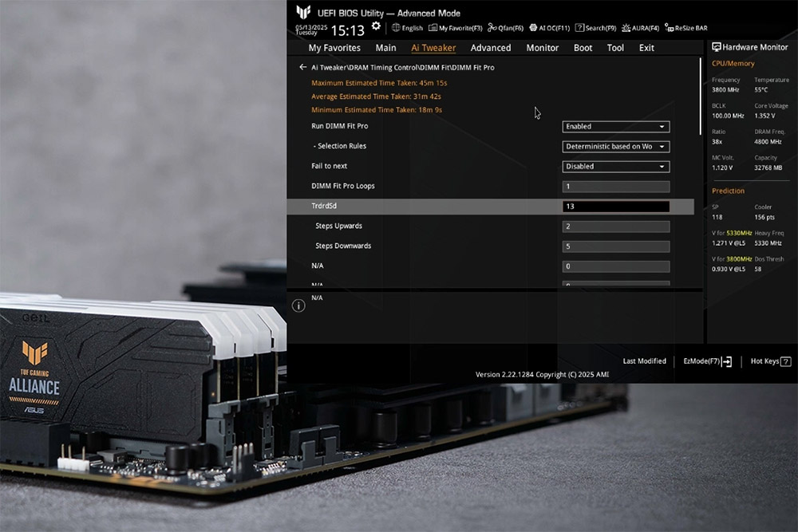Select the English language option
The width and height of the screenshot is (798, 532).
point(407,27)
